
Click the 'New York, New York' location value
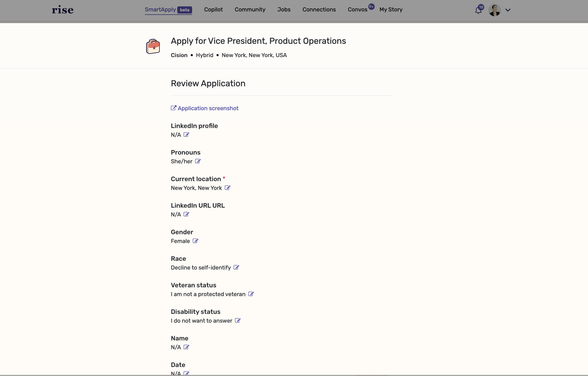[x=196, y=188]
